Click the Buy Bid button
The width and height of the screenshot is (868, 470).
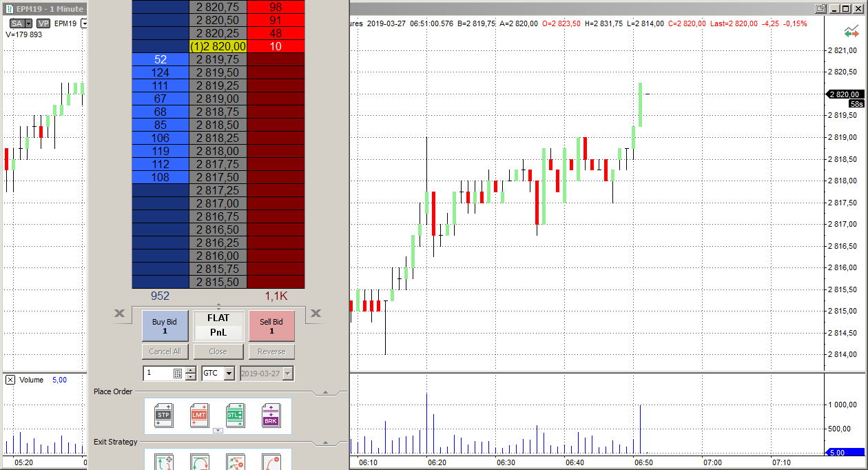(x=165, y=326)
